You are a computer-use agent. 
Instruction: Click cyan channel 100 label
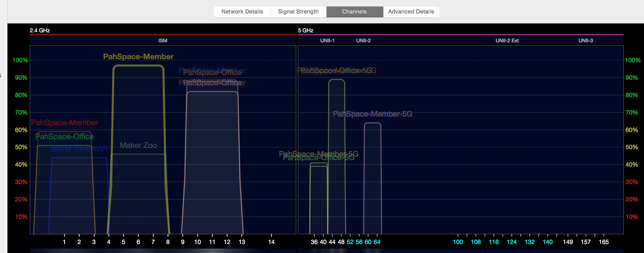coord(458,242)
